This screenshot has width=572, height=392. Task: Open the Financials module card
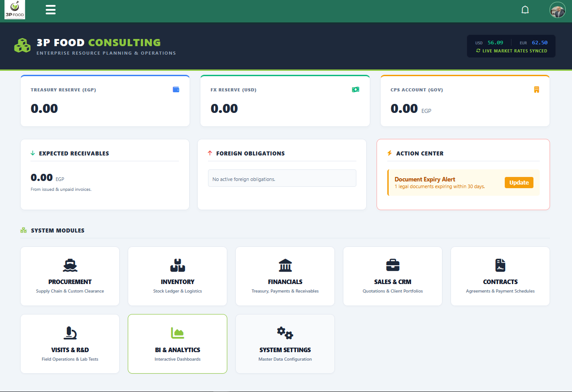tap(285, 276)
